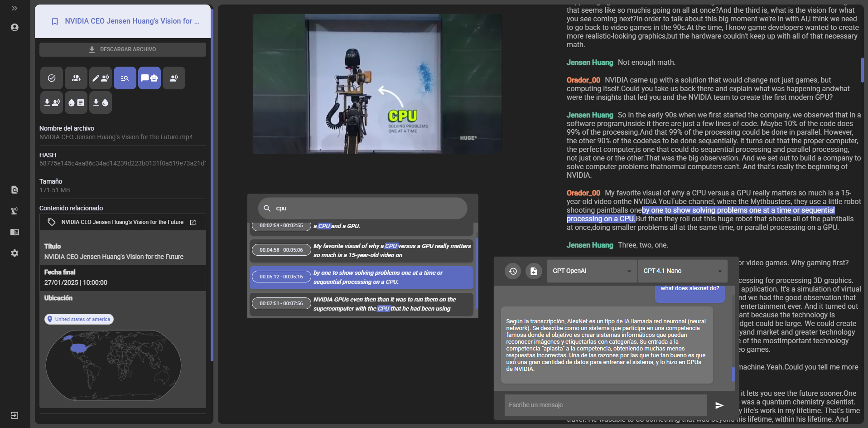Click the bookmark icon beside file title
Screen dimensions: 868x428
[x=55, y=21]
